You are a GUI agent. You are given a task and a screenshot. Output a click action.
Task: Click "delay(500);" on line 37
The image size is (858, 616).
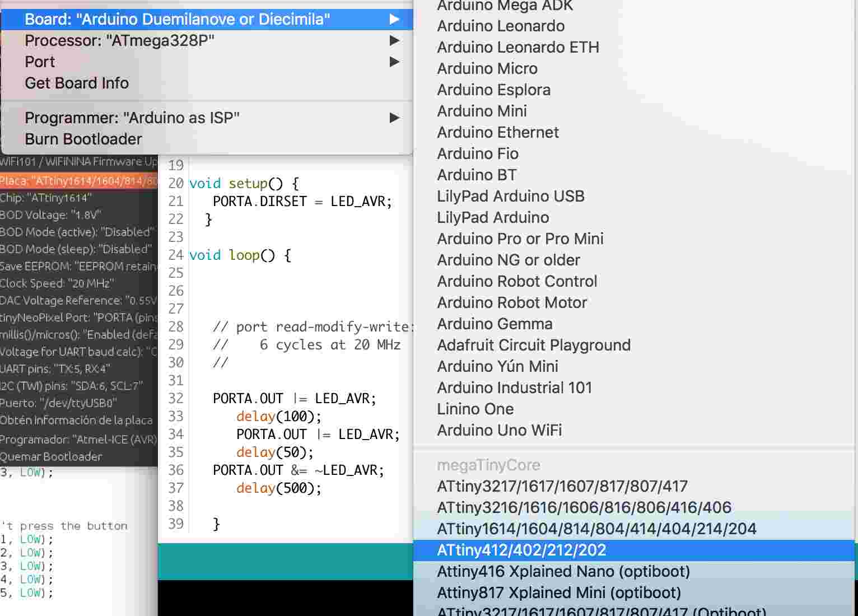(x=279, y=488)
